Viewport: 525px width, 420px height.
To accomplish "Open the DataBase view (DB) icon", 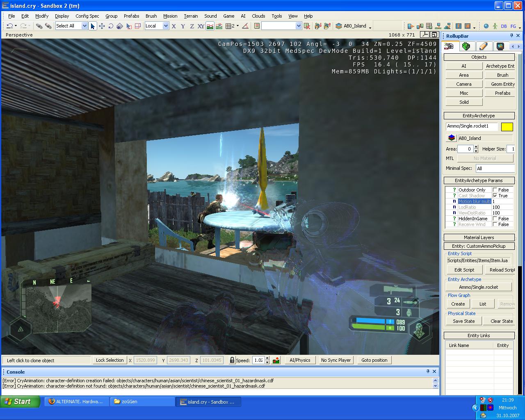I will [x=504, y=26].
